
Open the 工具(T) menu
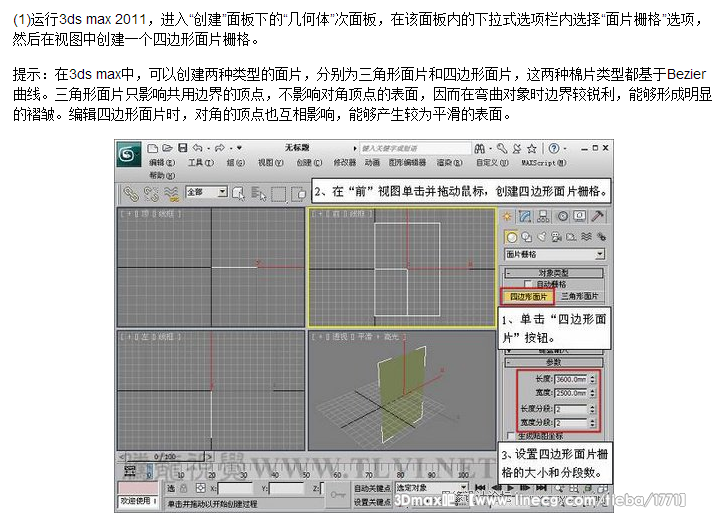[x=201, y=163]
